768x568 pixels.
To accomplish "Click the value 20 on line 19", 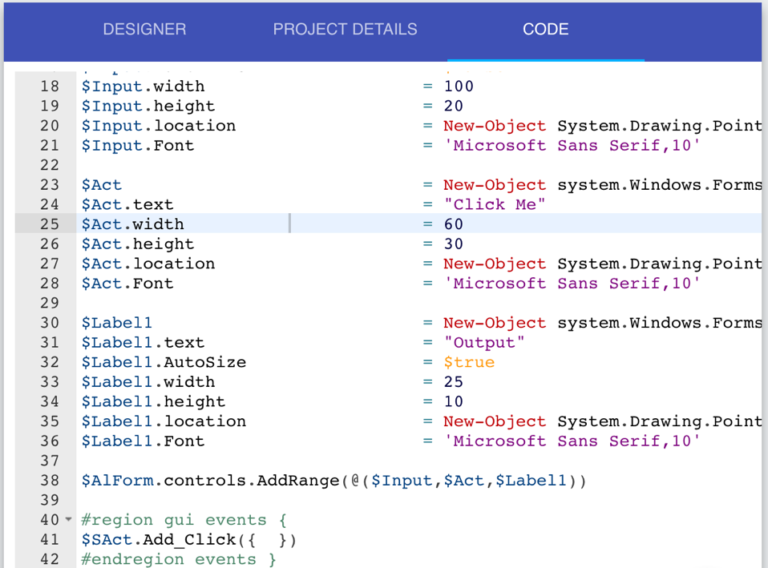I will coord(454,106).
